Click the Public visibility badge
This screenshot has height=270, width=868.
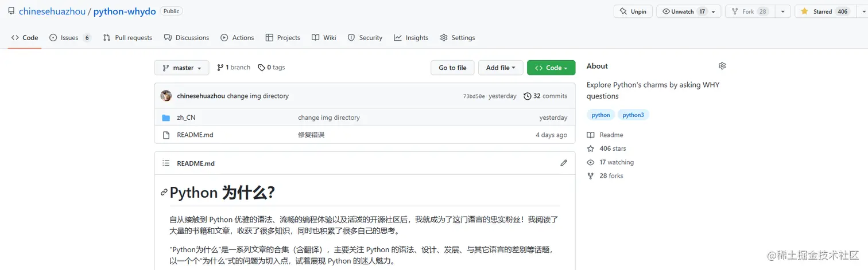(x=171, y=11)
